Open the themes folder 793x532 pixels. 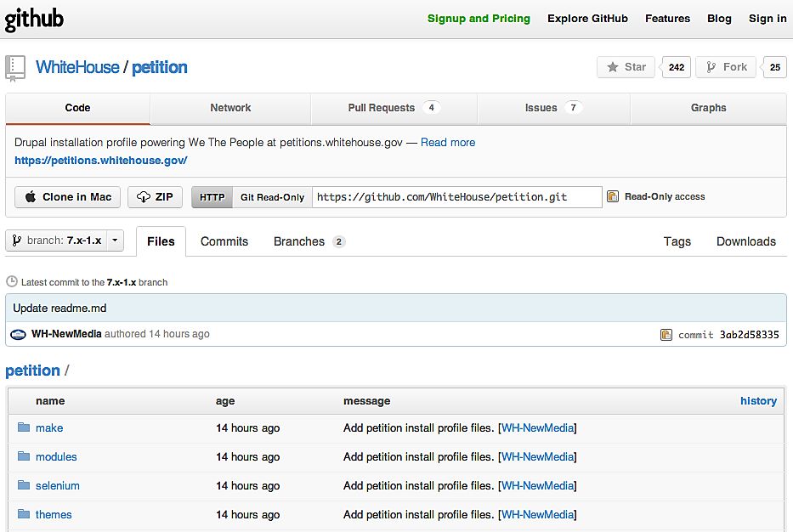pyautogui.click(x=54, y=514)
